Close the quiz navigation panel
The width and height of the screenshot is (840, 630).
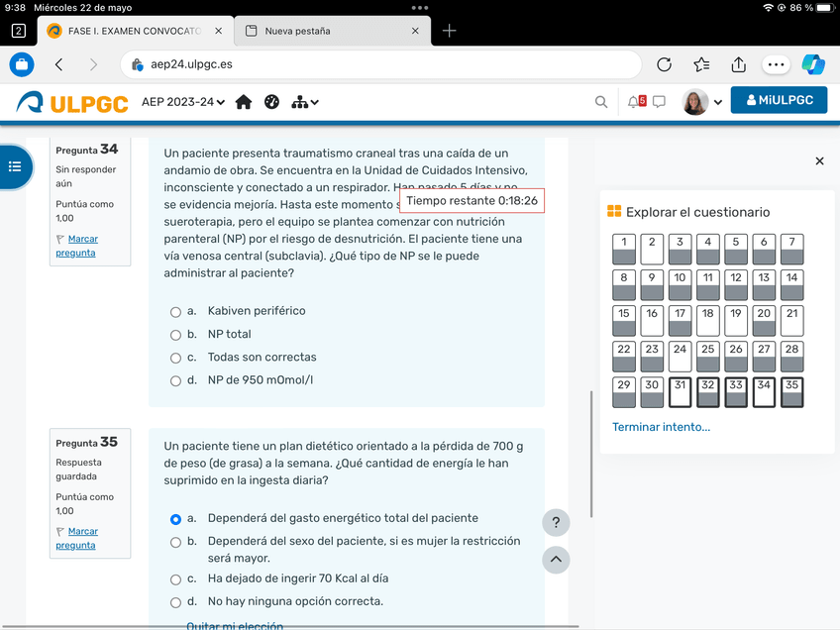coord(819,160)
